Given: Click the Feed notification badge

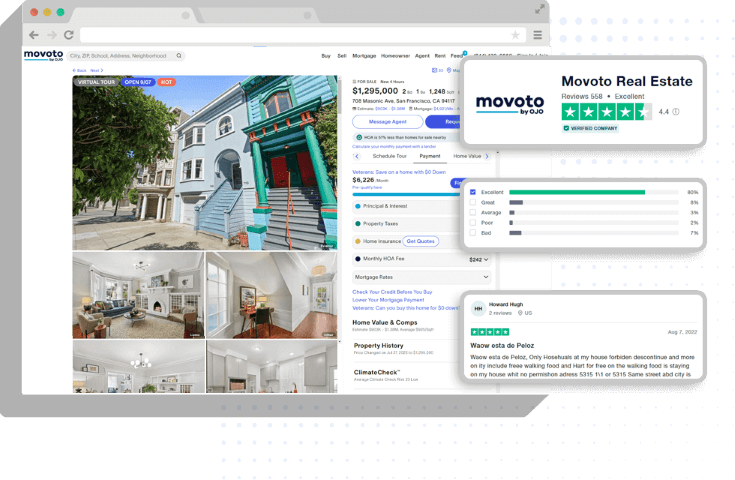Looking at the screenshot, I should (x=465, y=53).
